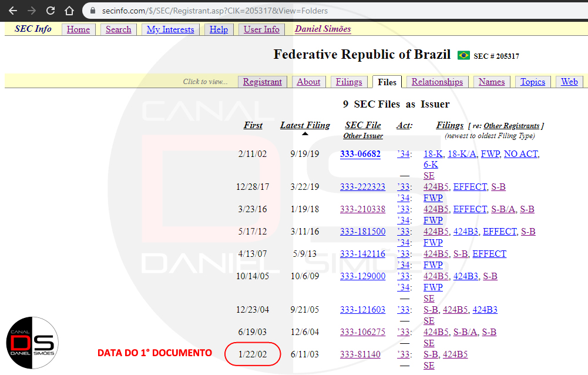Open S-B/A link in 333-106275 row
This screenshot has width=588, height=375.
click(465, 332)
